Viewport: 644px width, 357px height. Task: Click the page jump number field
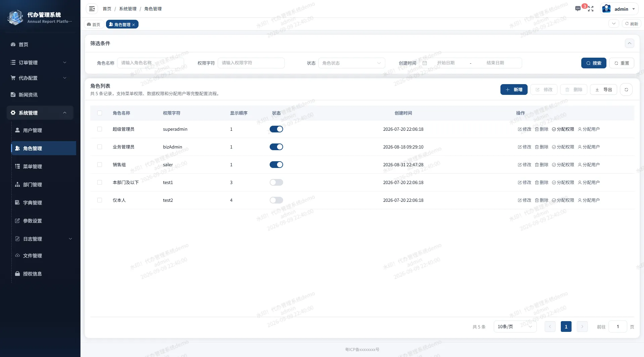(618, 327)
